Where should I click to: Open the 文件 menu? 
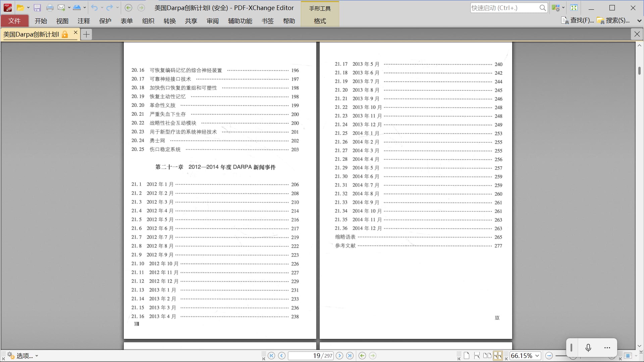tap(14, 21)
